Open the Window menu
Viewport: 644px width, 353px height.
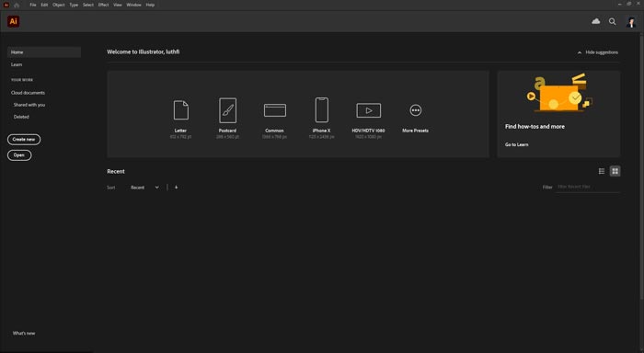(x=133, y=5)
